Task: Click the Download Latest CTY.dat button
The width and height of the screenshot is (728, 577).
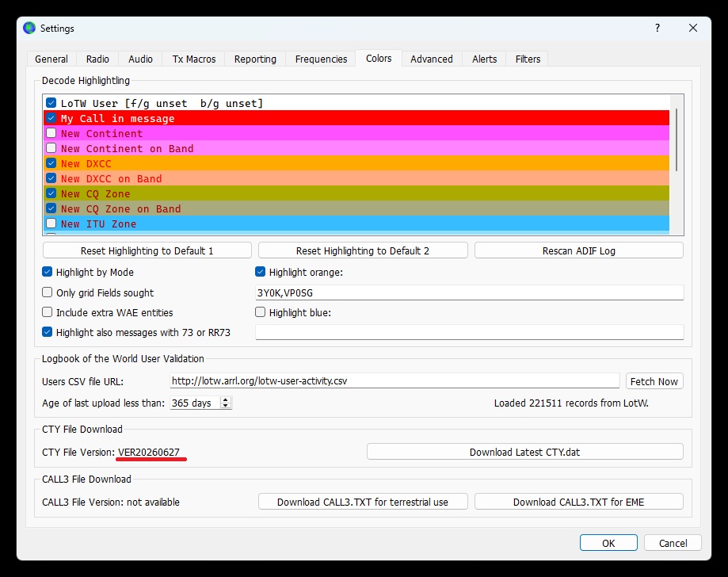Action: [524, 452]
